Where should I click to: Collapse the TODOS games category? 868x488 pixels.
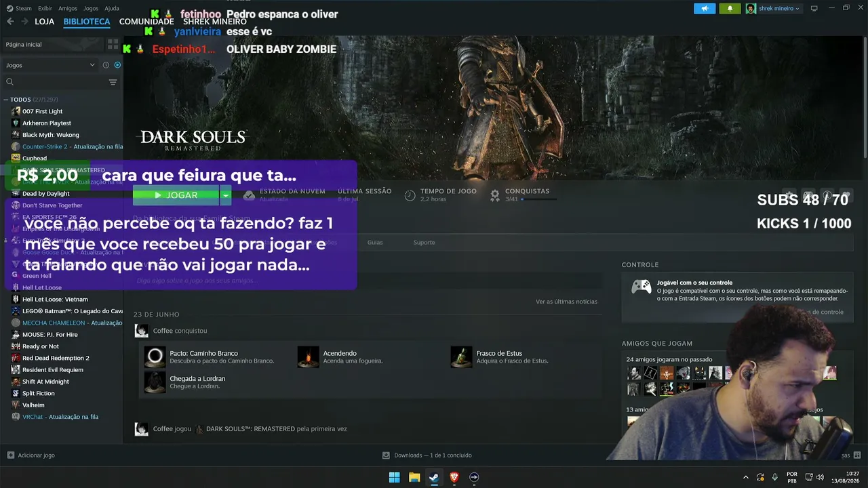point(6,100)
